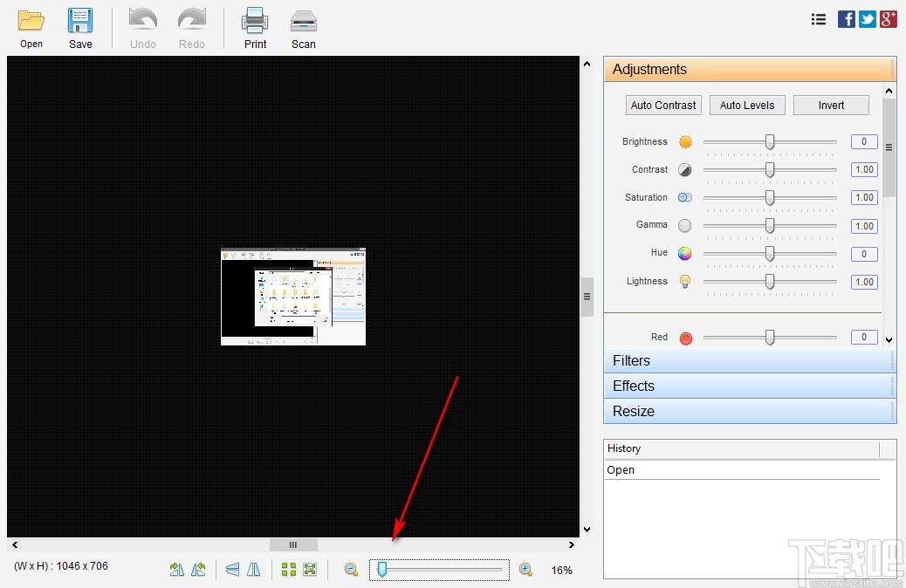Expand the Filters panel
Viewport: 906px width, 588px height.
coord(750,360)
